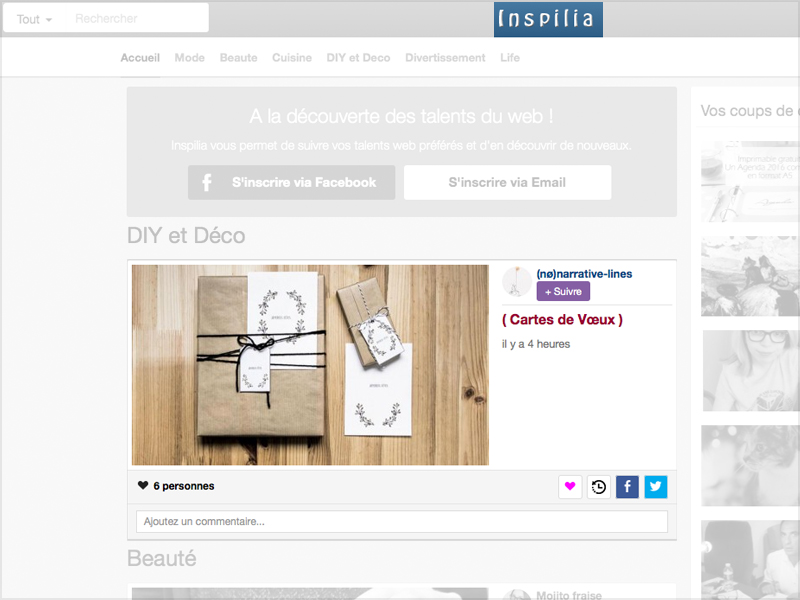This screenshot has width=800, height=600.
Task: Select the DIY et Deco menu item
Action: pos(358,58)
